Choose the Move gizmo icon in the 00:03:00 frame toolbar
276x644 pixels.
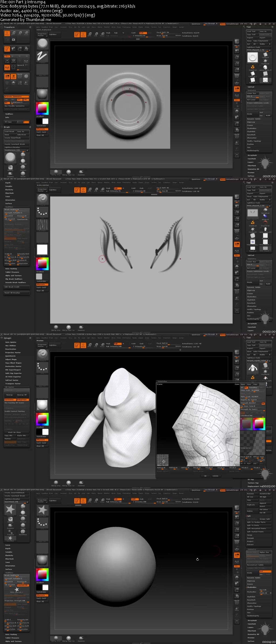(89, 345)
